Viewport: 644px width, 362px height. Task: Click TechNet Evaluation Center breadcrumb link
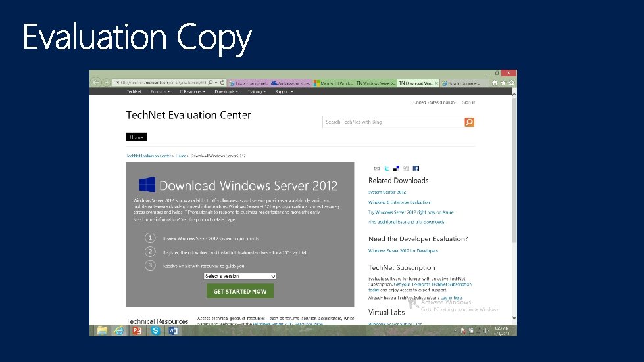(x=148, y=156)
